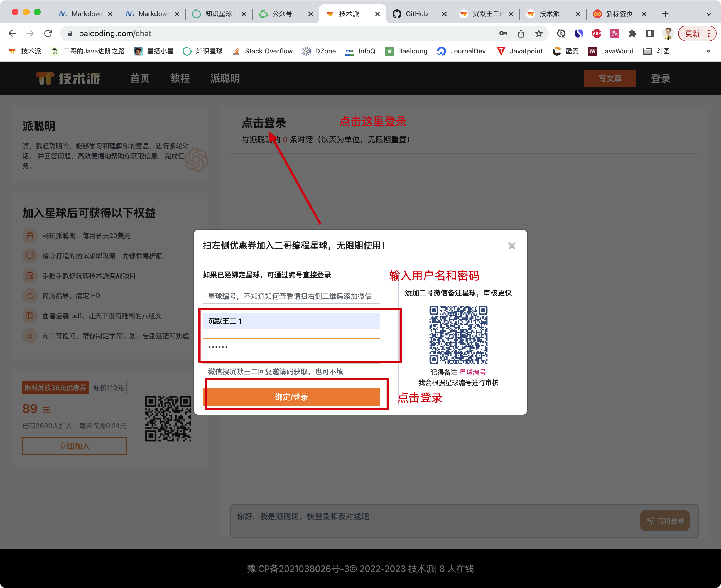Image resolution: width=721 pixels, height=588 pixels.
Task: Open the 斗图 bookmark folder
Action: tap(656, 51)
